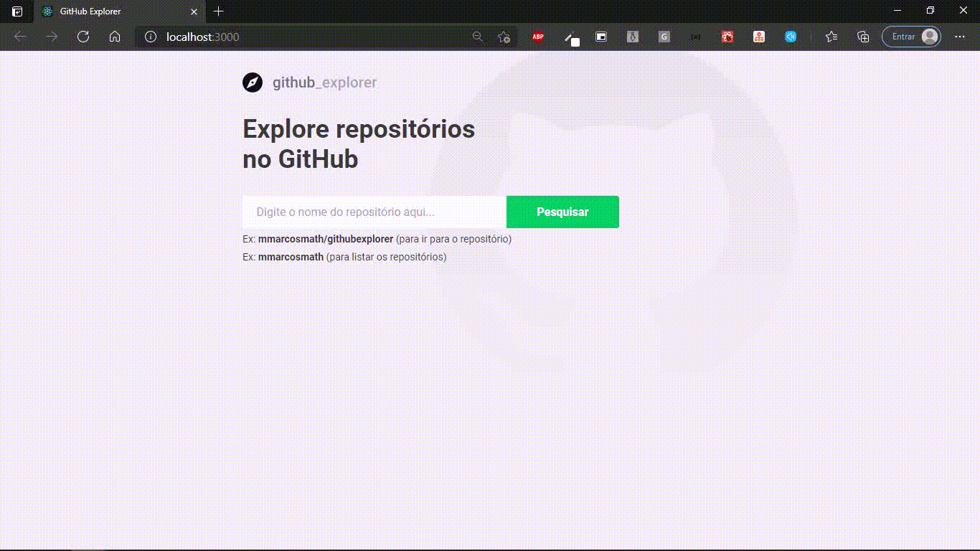Open the picture-in-picture extension icon
The image size is (980, 551).
601,37
